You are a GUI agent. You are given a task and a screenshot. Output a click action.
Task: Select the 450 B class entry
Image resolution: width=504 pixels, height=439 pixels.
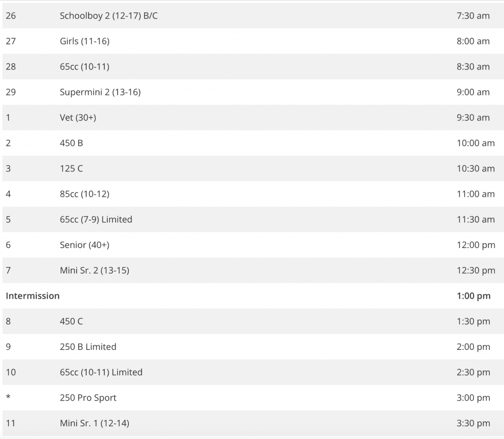pos(71,143)
